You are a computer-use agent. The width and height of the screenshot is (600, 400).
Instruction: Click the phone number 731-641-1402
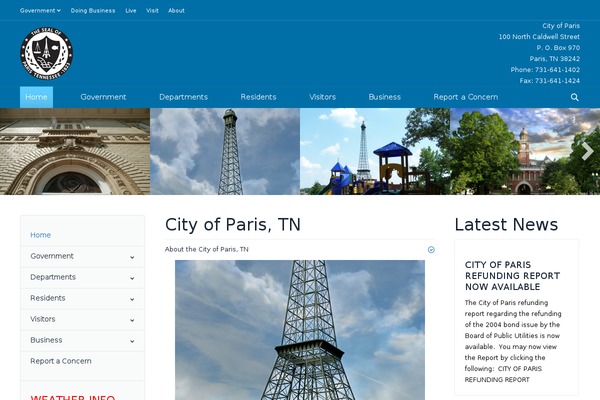pos(557,70)
